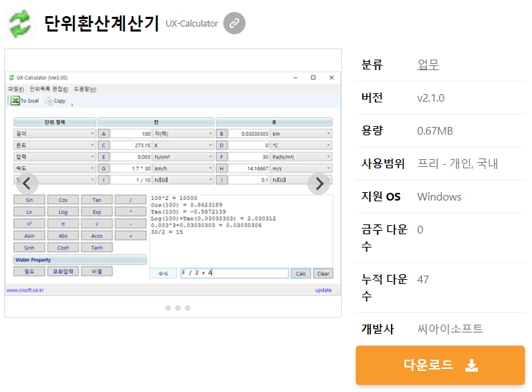
Task: Click the 업무 category link
Action: click(x=428, y=65)
